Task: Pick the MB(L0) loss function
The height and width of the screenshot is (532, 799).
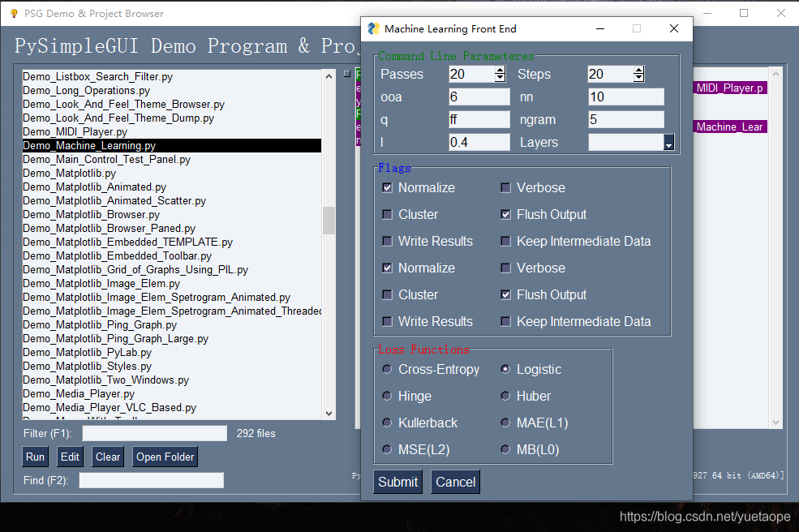Action: click(x=505, y=449)
